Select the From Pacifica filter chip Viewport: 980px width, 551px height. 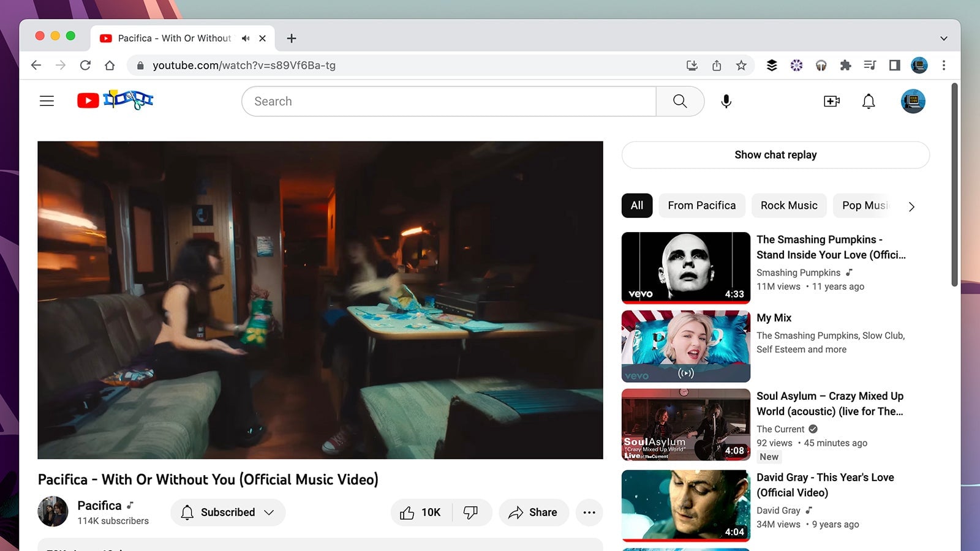[x=702, y=205]
